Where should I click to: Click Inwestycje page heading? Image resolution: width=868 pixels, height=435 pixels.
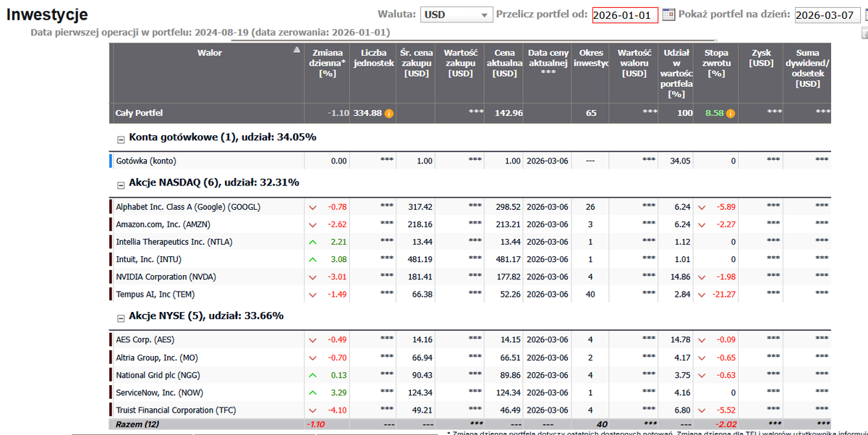[47, 14]
